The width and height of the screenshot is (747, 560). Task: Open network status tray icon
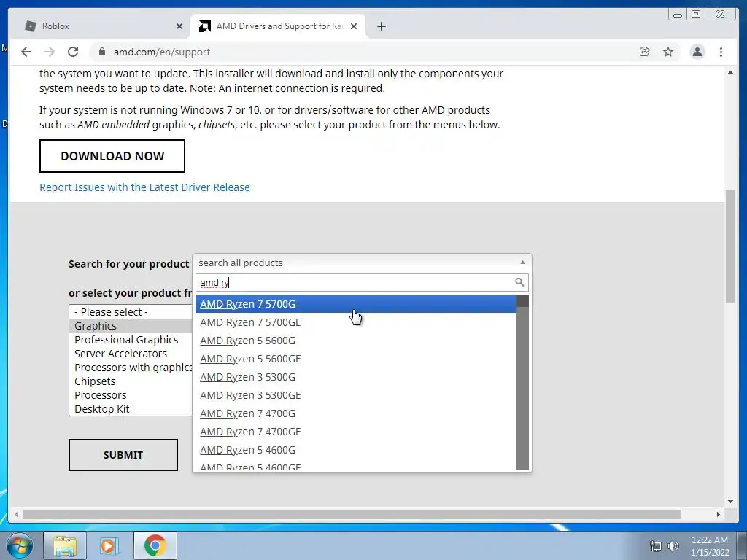656,546
